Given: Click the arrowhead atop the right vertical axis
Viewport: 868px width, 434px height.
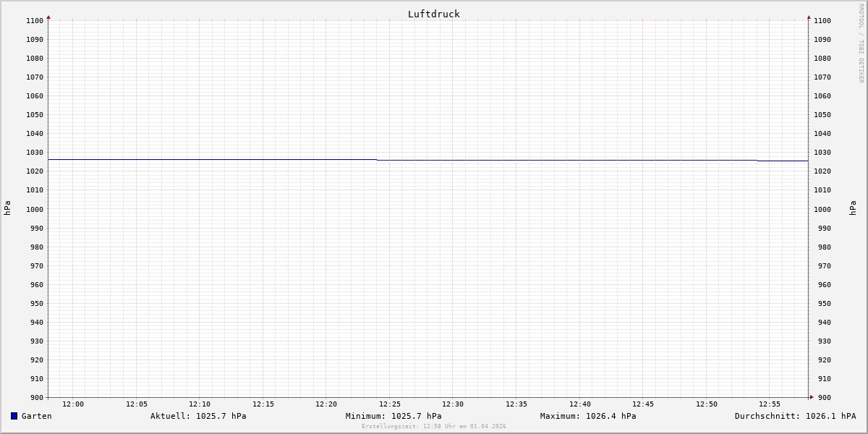Looking at the screenshot, I should [x=809, y=17].
